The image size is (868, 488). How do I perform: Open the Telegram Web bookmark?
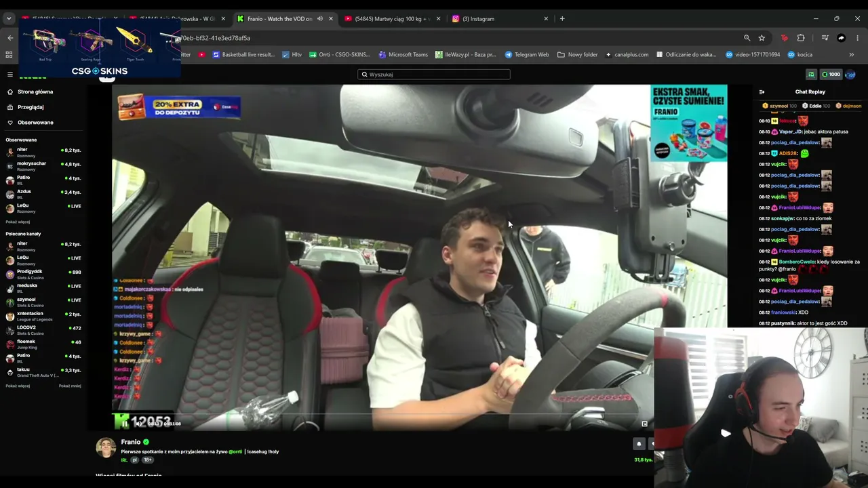pos(527,54)
